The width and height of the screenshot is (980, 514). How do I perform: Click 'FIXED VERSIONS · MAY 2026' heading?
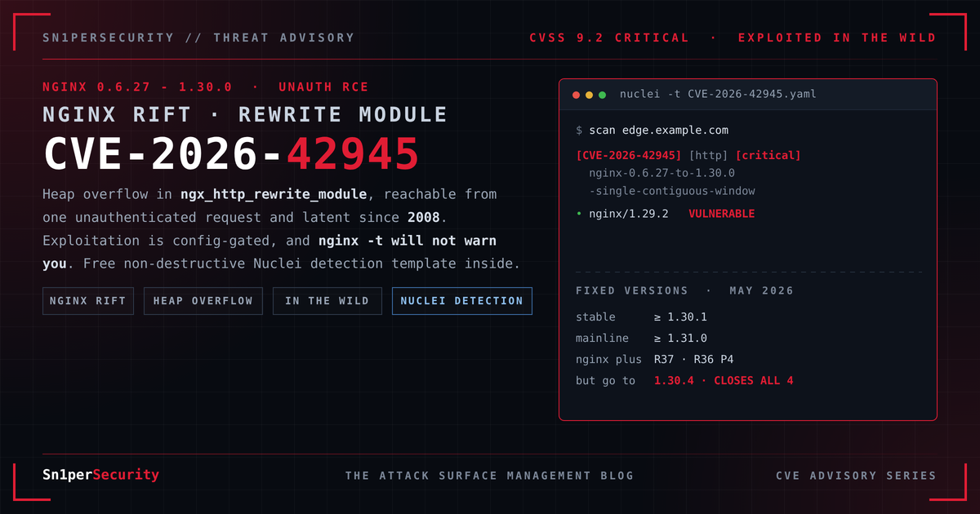[684, 291]
